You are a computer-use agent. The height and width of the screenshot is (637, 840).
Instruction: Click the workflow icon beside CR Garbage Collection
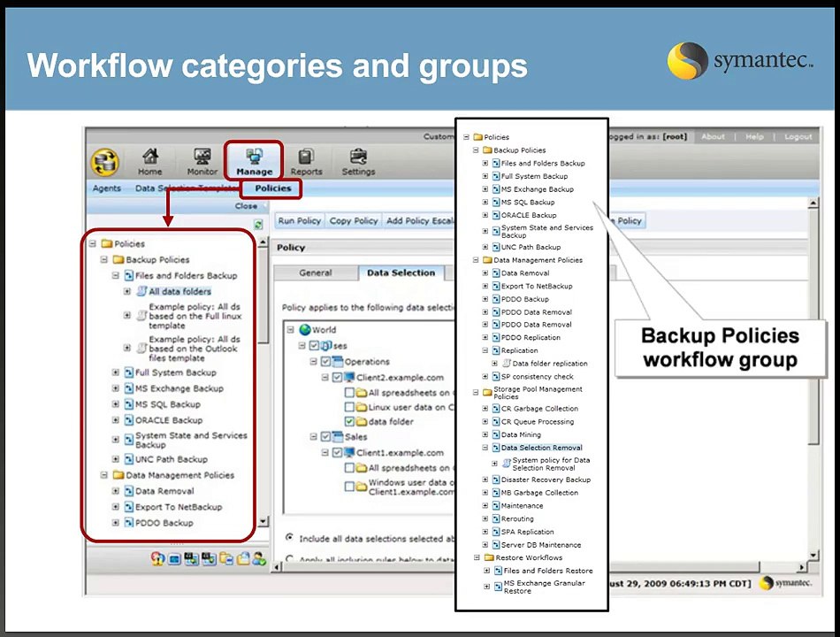pyautogui.click(x=496, y=409)
